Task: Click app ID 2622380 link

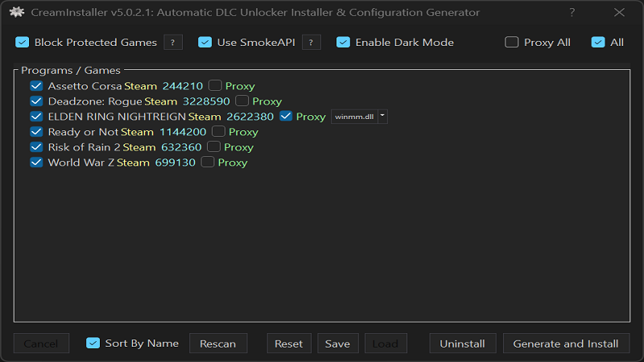Action: tap(250, 117)
